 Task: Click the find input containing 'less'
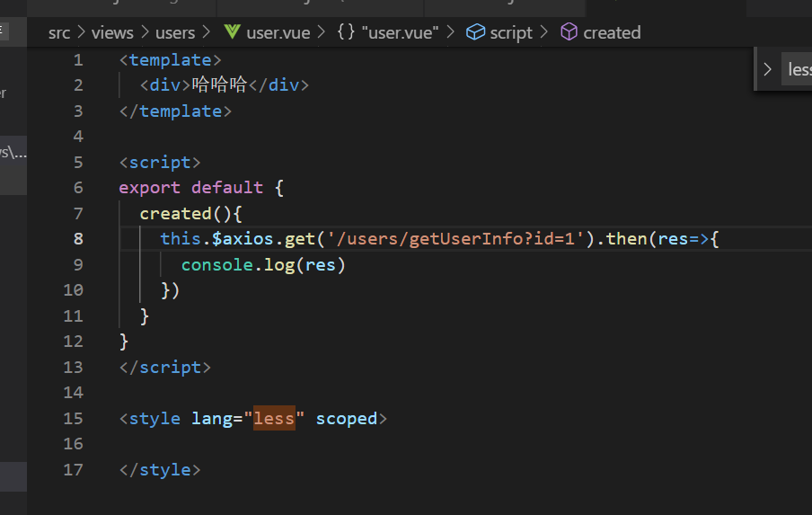click(x=797, y=69)
